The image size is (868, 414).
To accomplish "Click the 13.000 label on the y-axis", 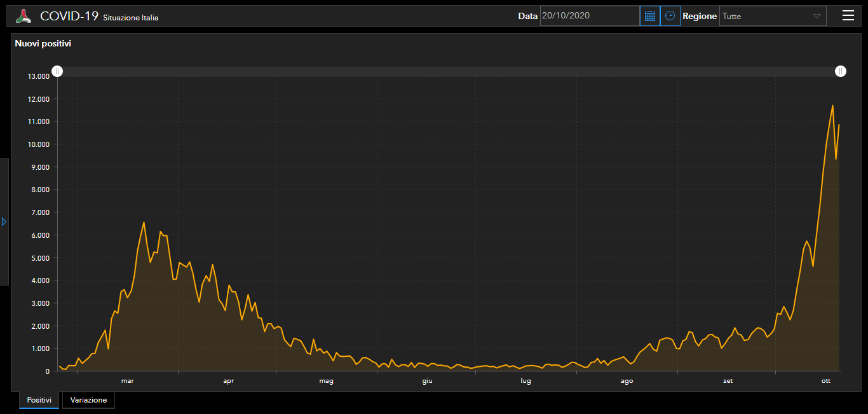I will pos(38,77).
